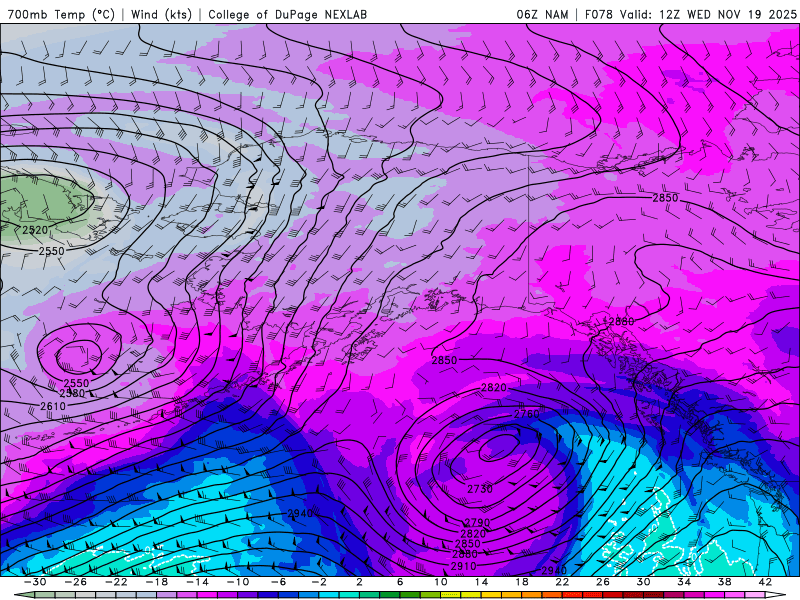This screenshot has height=600, width=800.
Task: Click the 2850 label between 2820 and 2880 in the stack
Action: click(467, 544)
